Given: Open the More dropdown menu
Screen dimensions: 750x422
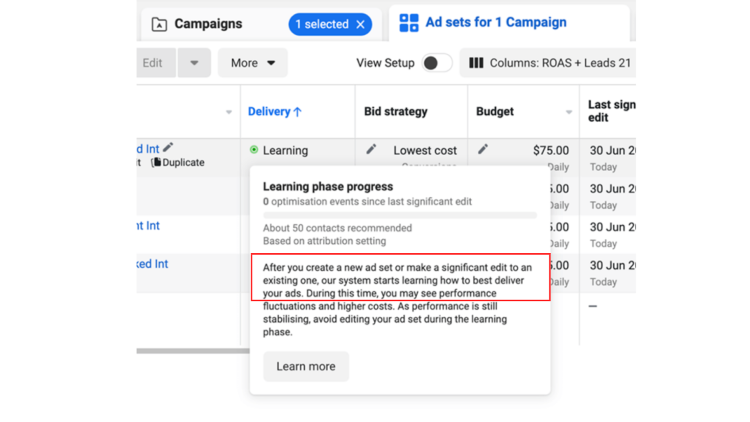Looking at the screenshot, I should [252, 63].
